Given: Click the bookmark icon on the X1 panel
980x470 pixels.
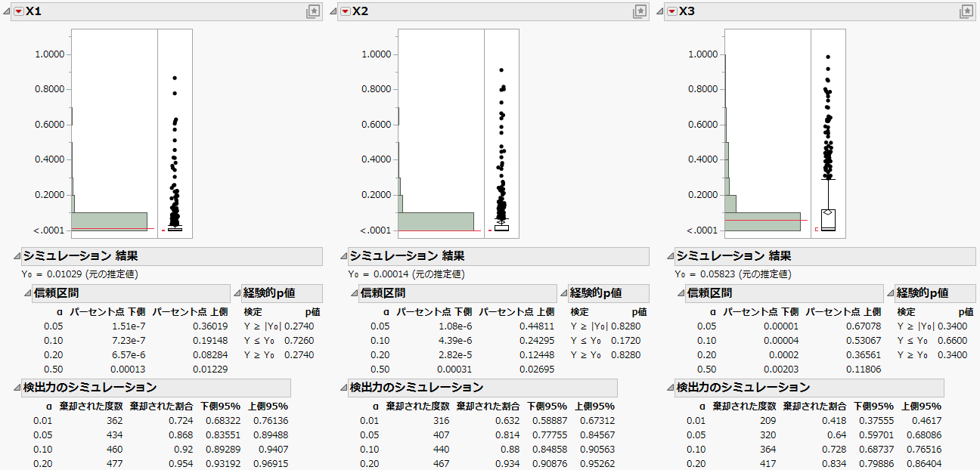Looking at the screenshot, I should 314,11.
